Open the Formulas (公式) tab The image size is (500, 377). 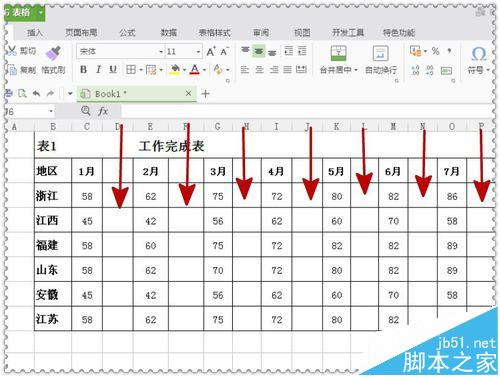(x=127, y=33)
